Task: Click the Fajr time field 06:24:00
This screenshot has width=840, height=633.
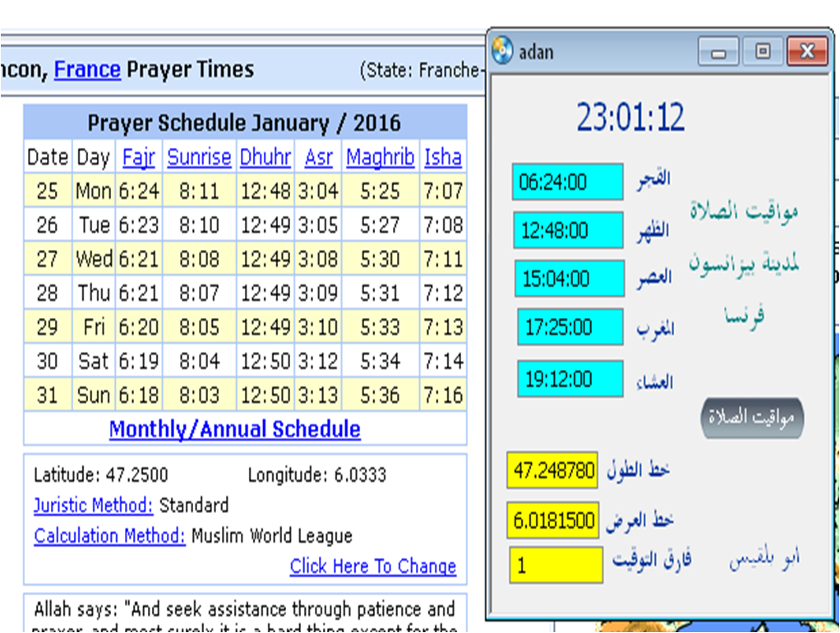Action: tap(567, 182)
